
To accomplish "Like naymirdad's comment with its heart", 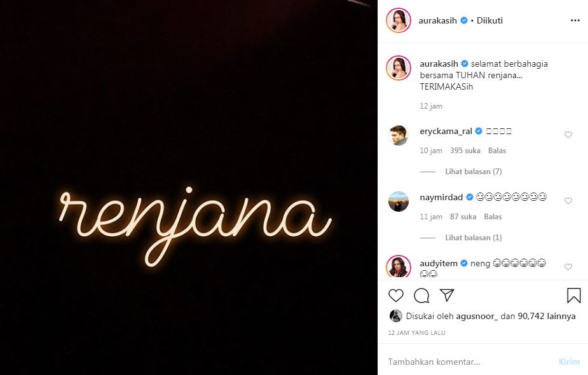I will pyautogui.click(x=568, y=200).
